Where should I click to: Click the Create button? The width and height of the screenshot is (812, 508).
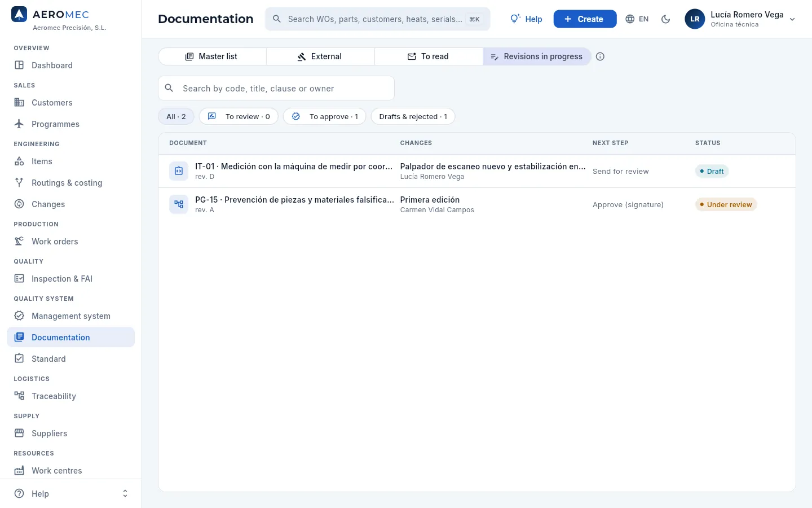tap(585, 19)
